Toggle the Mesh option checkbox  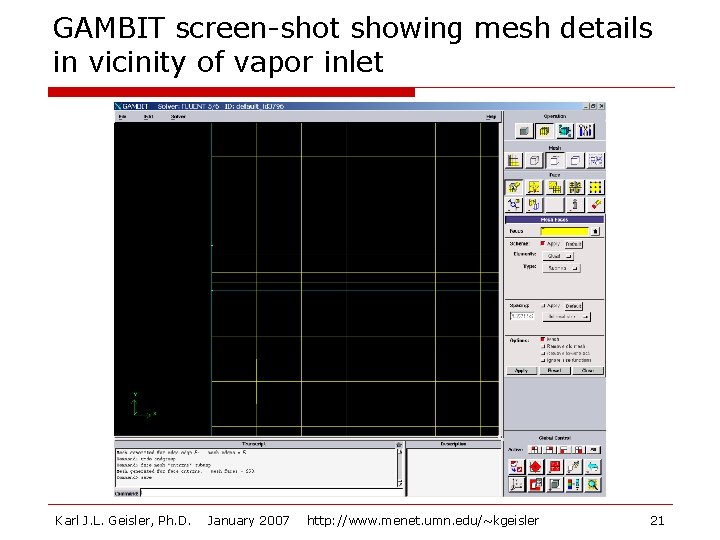coord(543,339)
